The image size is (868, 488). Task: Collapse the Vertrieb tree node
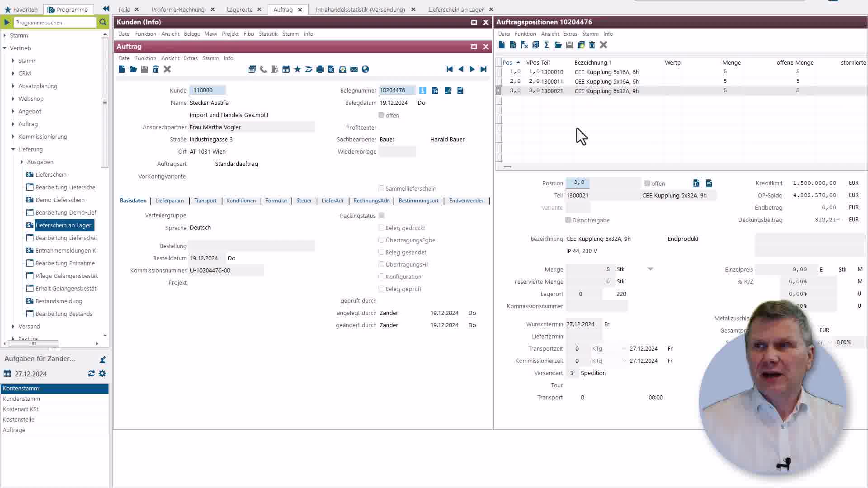coord(5,48)
